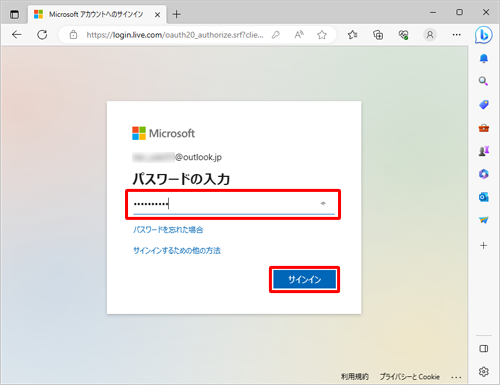This screenshot has height=385, width=500.
Task: Select the Microsoft account sign-in tab
Action: [x=97, y=14]
